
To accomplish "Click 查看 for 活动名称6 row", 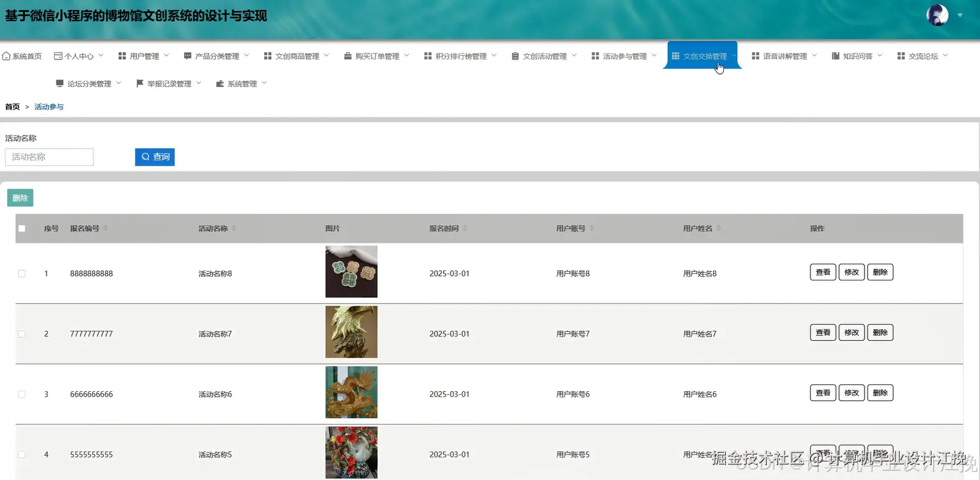I will click(x=823, y=393).
